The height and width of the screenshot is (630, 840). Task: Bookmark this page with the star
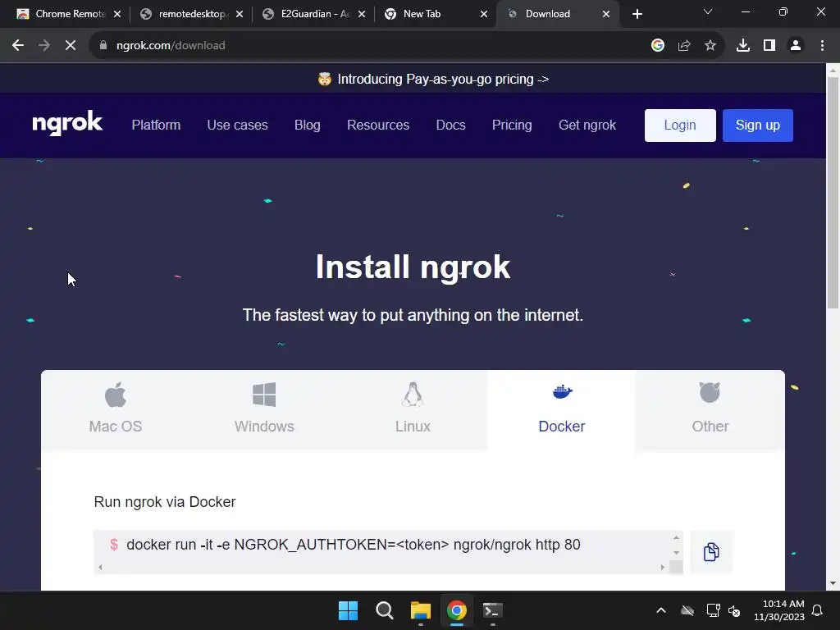click(710, 46)
